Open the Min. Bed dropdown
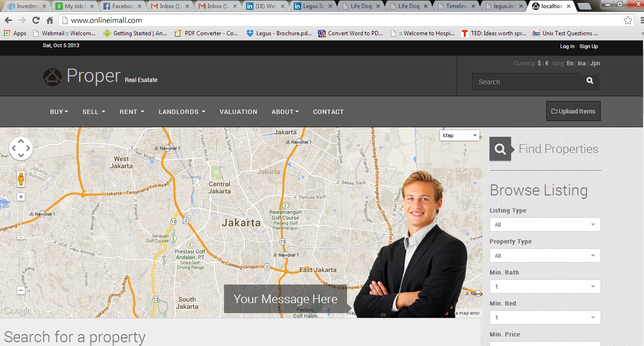This screenshot has height=346, width=644. point(545,317)
